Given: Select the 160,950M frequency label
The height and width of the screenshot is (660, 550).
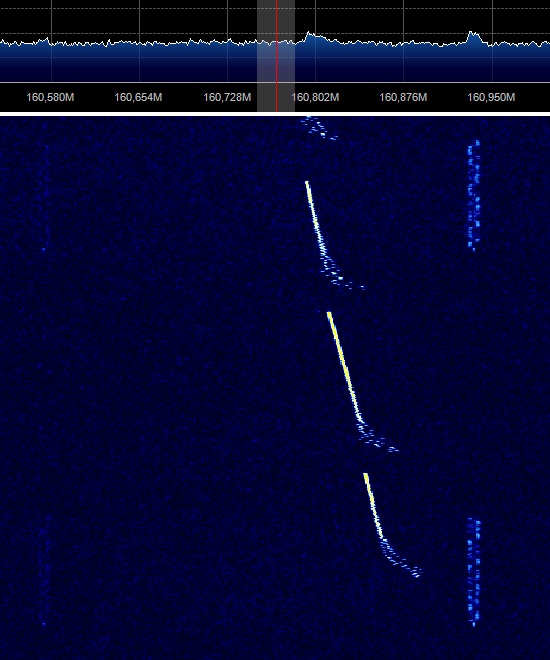Looking at the screenshot, I should 491,97.
